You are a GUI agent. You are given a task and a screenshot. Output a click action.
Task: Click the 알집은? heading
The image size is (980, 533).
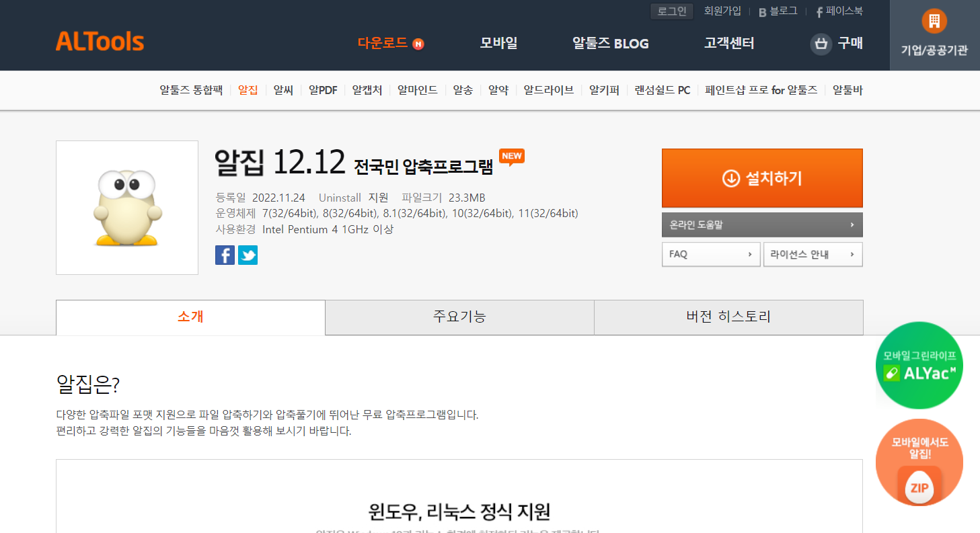(x=88, y=384)
